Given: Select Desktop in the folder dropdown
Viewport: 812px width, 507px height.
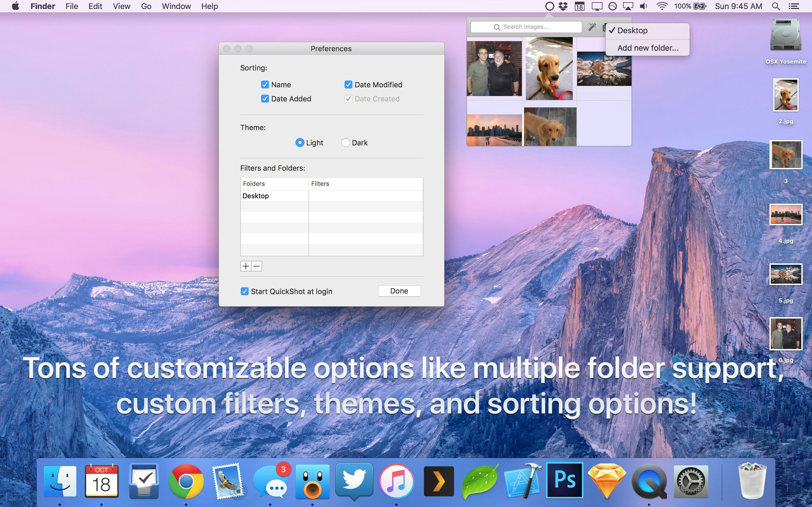Looking at the screenshot, I should [632, 30].
